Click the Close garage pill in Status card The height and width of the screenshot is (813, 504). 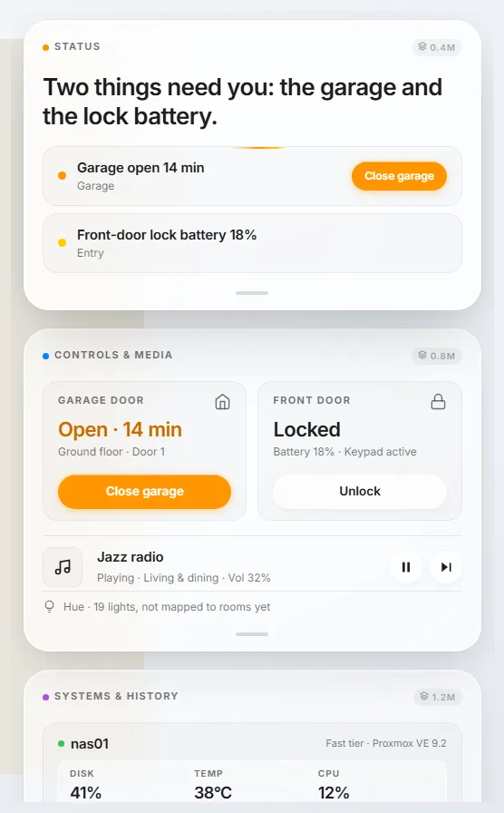399,176
